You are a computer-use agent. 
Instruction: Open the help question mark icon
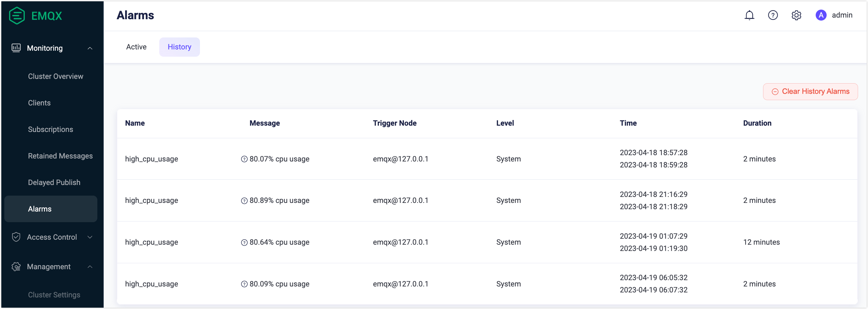[x=773, y=15]
